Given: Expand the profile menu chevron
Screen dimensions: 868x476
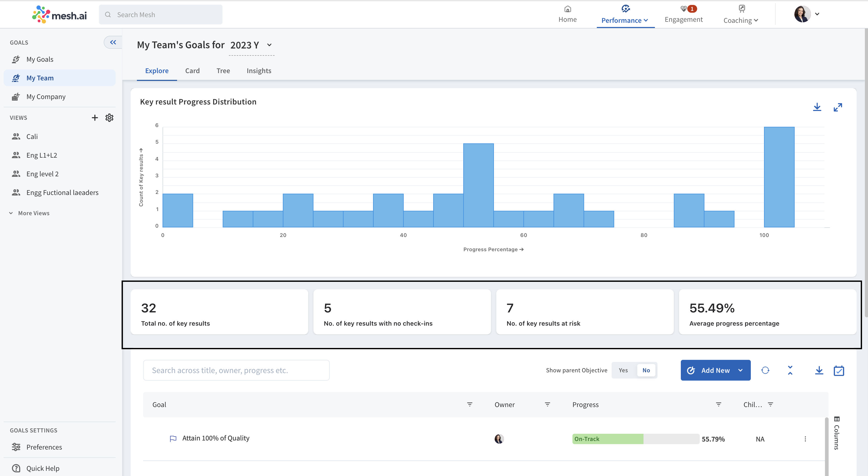Looking at the screenshot, I should (x=817, y=14).
